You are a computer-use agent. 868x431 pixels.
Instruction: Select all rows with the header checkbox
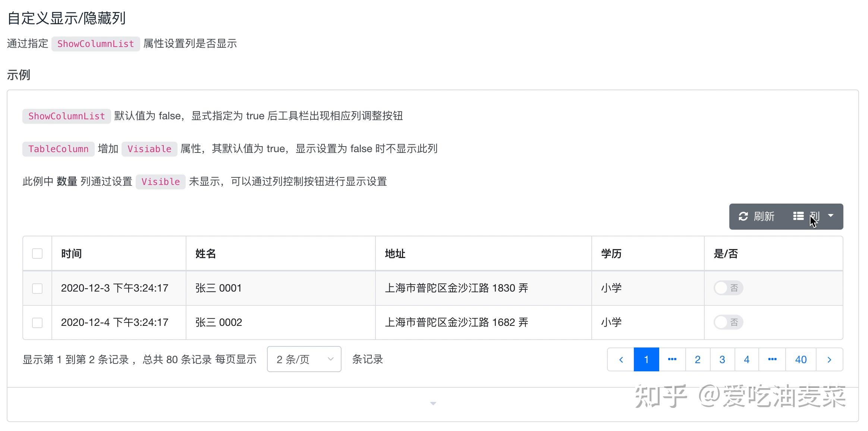[x=37, y=254]
